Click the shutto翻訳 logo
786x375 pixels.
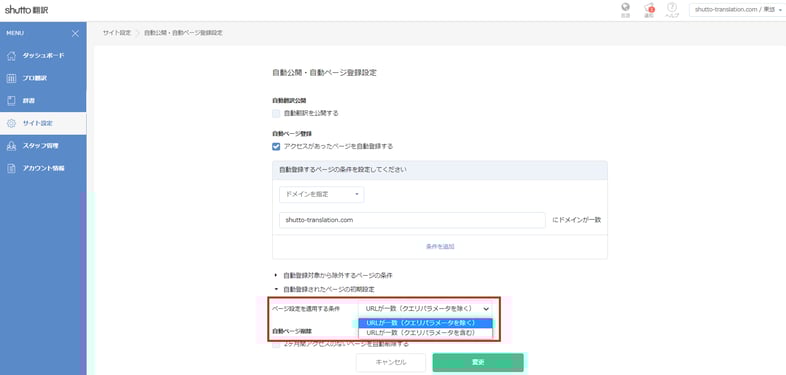(27, 10)
